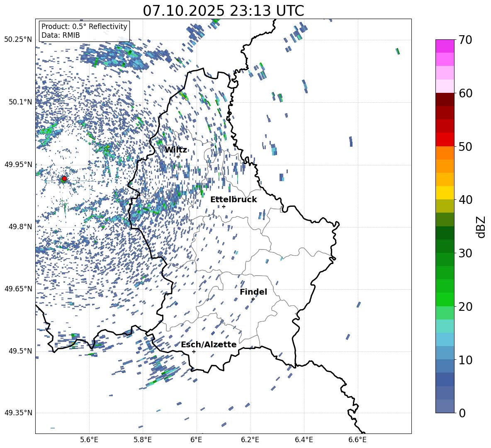Image resolution: width=491 pixels, height=448 pixels.
Task: Click the 50.25°N latitude tick label
Action: pos(18,40)
